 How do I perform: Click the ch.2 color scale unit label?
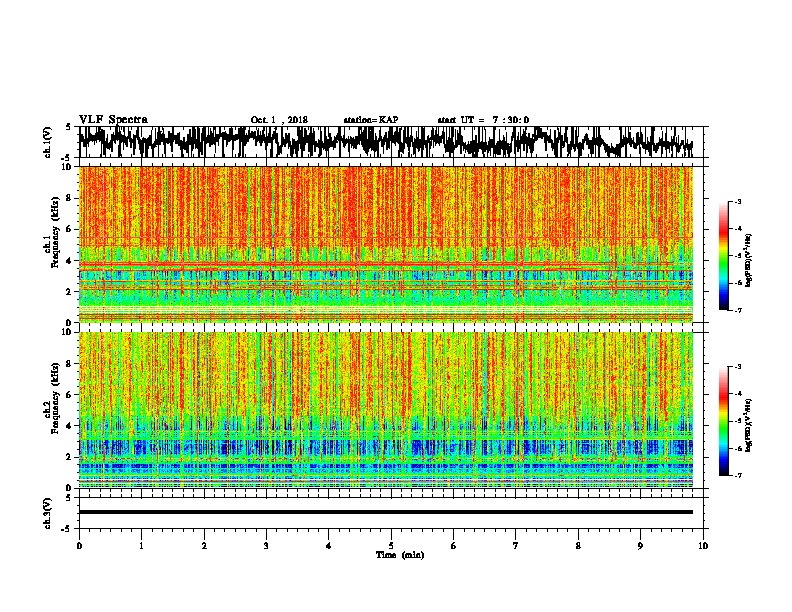click(749, 425)
